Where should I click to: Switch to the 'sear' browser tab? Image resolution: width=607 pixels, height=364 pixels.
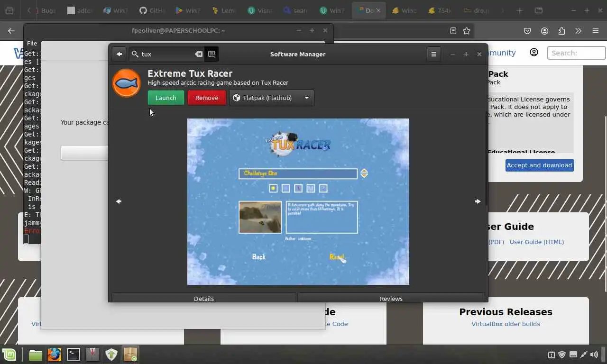(x=295, y=10)
